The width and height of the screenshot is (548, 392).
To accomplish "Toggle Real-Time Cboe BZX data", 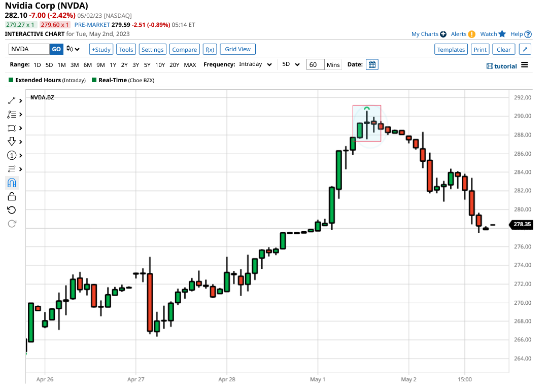I will click(x=94, y=80).
